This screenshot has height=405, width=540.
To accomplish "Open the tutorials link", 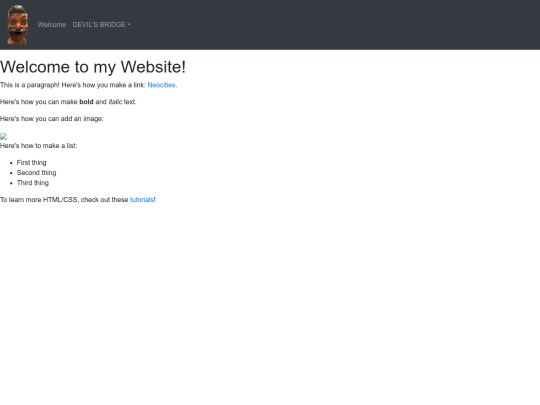I will (x=142, y=200).
